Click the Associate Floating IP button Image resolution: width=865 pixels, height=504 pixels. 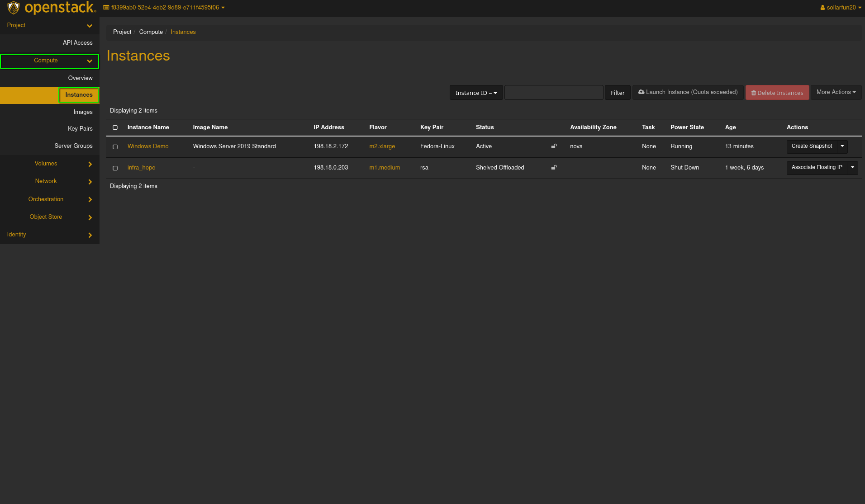[x=817, y=167]
